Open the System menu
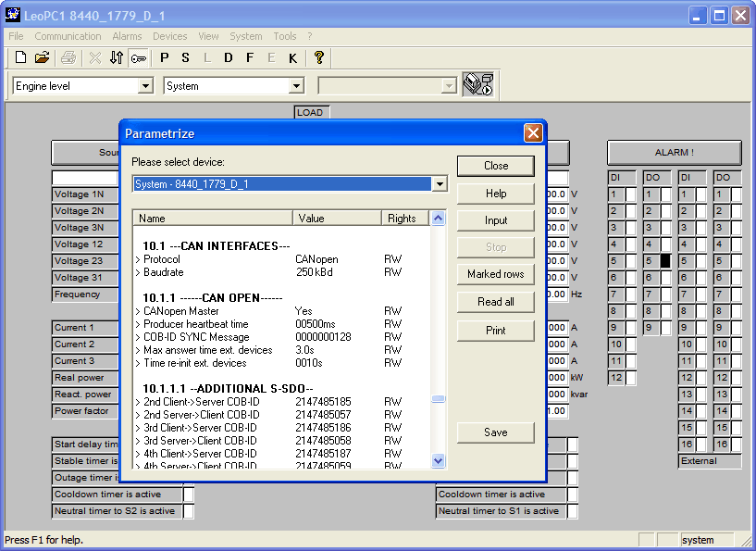Screen dimensions: 756x551 pos(246,36)
